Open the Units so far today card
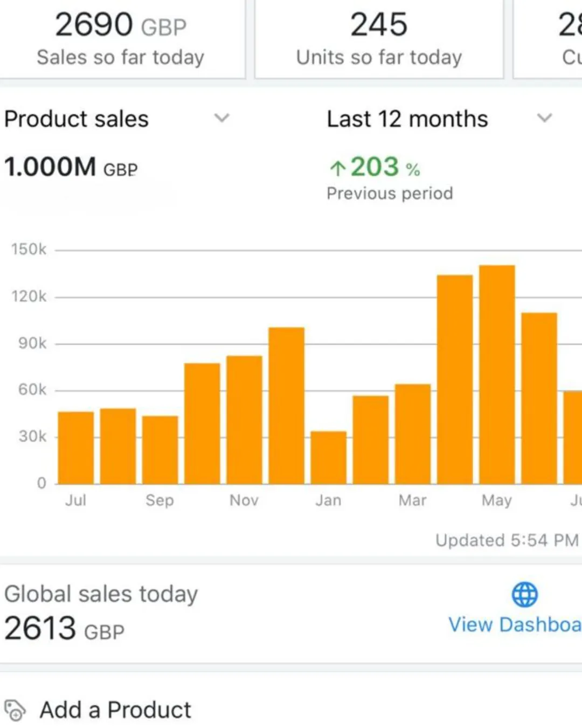The image size is (582, 728). (379, 39)
